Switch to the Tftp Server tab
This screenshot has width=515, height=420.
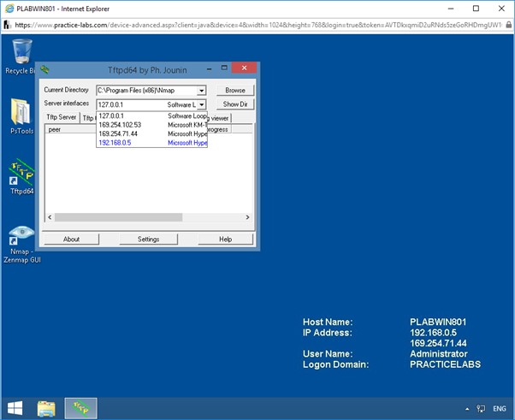click(61, 117)
